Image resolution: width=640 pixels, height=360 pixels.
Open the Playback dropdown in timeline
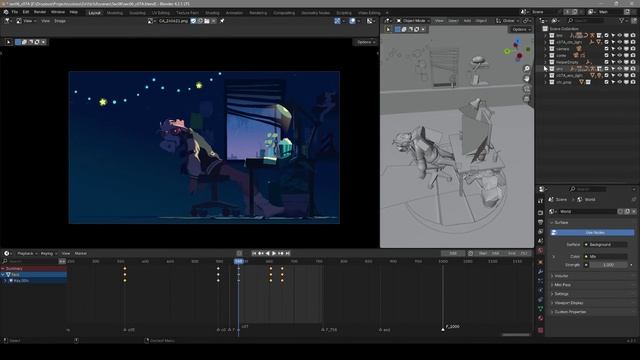pos(26,253)
